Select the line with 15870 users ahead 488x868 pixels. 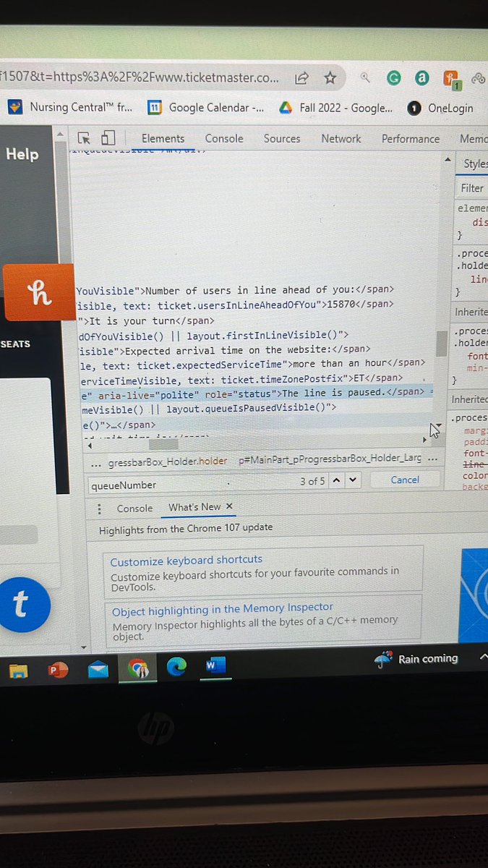click(x=235, y=305)
